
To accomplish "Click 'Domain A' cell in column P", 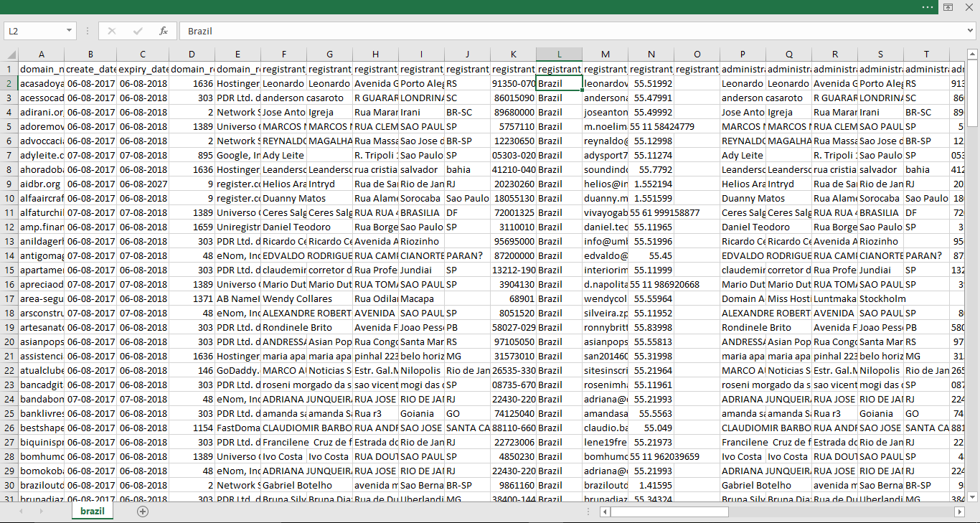I will pos(743,298).
